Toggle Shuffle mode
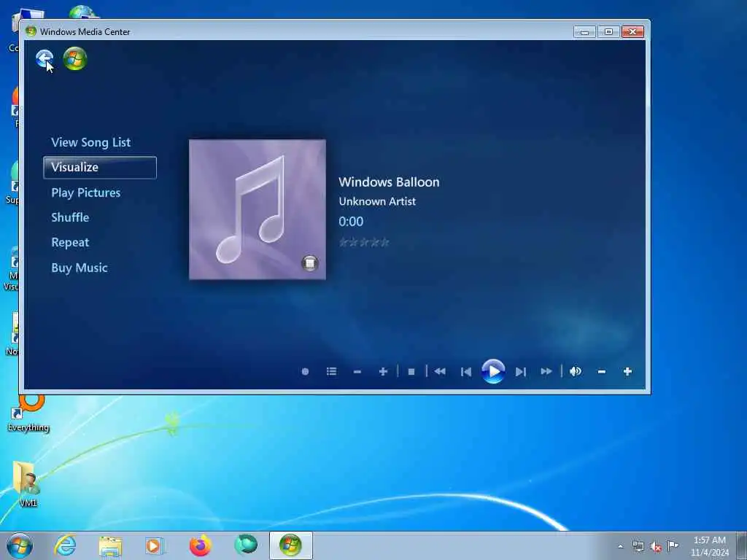The height and width of the screenshot is (560, 747). tap(70, 217)
